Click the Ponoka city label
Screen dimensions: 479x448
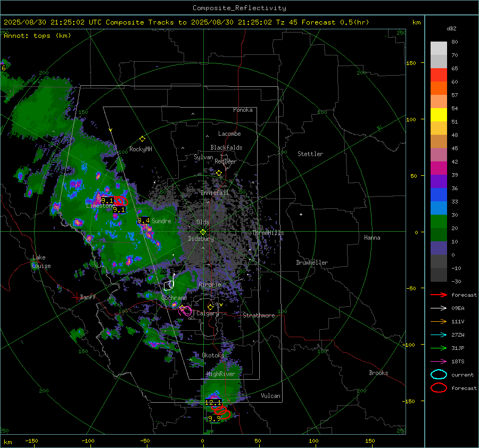(243, 110)
